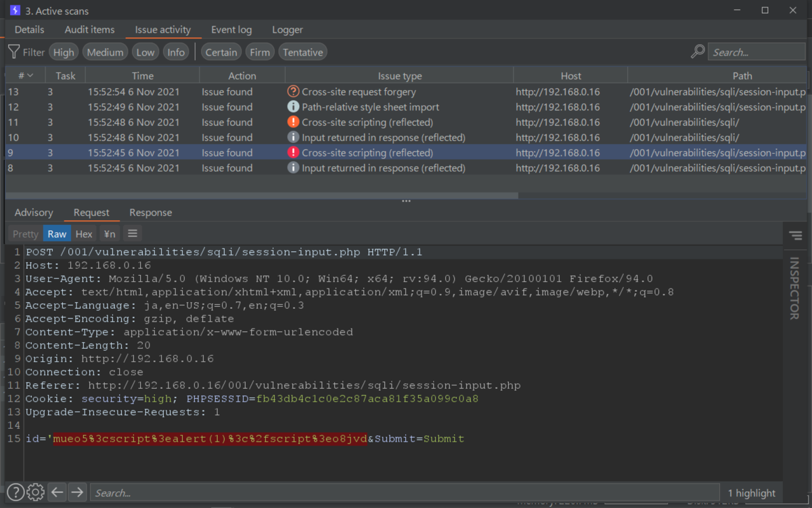812x508 pixels.
Task: Toggle the Firm confidence filter
Action: point(260,52)
